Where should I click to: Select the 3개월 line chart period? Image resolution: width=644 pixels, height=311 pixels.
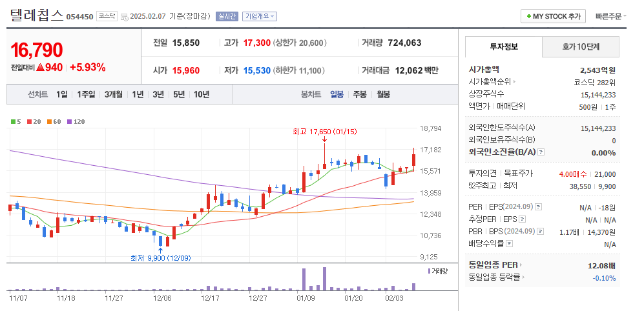click(113, 94)
